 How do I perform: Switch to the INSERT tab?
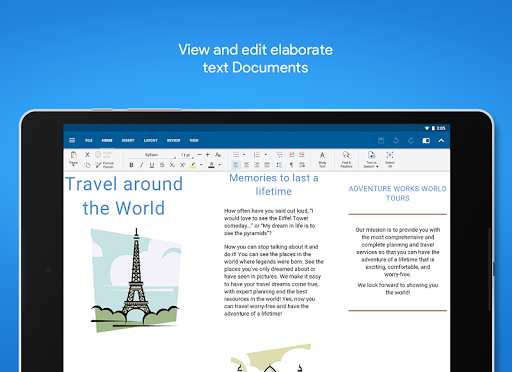click(128, 140)
